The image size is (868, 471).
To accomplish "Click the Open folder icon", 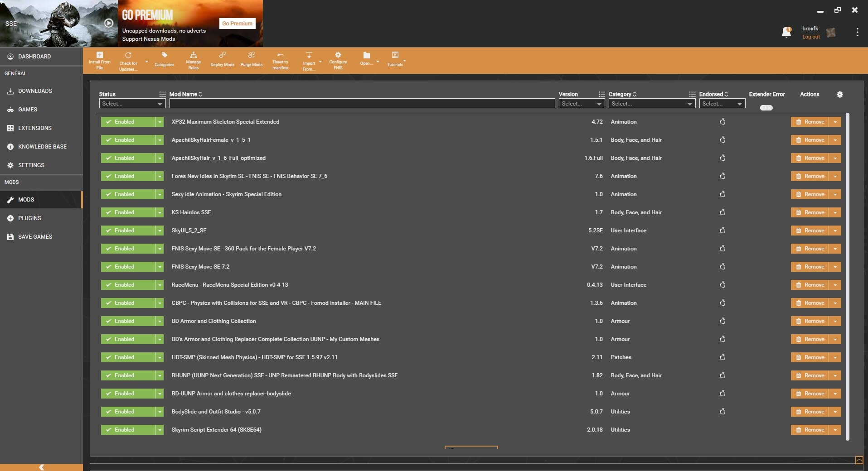I will (366, 55).
